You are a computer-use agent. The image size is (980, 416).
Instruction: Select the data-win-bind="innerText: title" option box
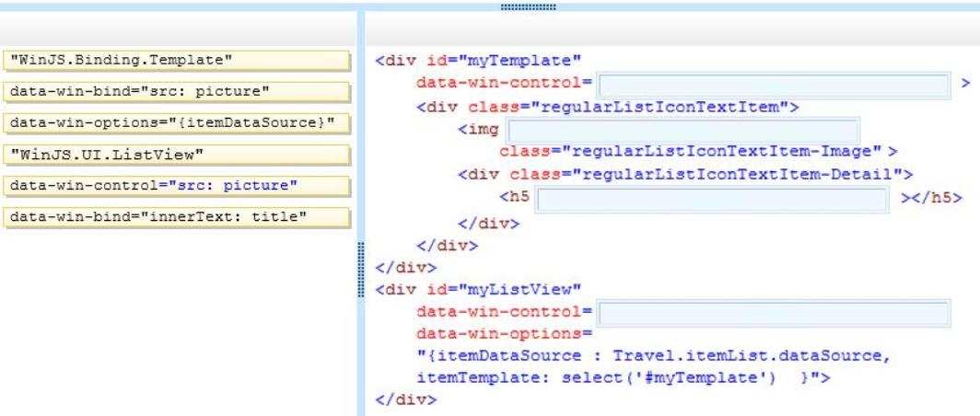click(x=176, y=217)
